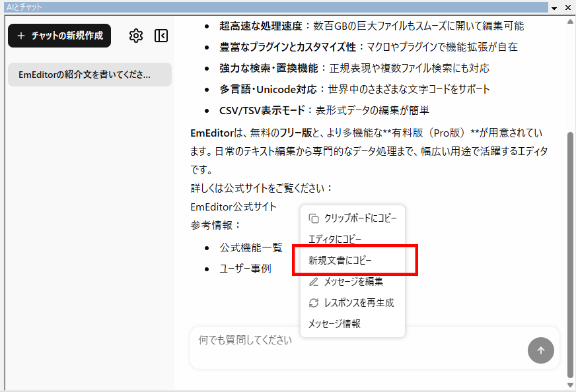The height and width of the screenshot is (392, 576).
Task: Open the panel dropdown arrow in the title bar
Action: (x=555, y=7)
